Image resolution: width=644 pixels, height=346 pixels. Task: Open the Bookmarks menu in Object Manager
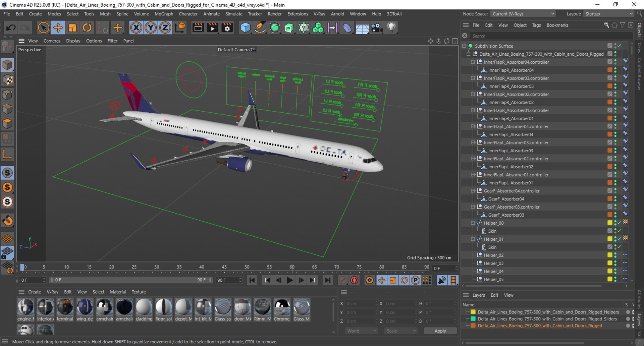pos(557,25)
